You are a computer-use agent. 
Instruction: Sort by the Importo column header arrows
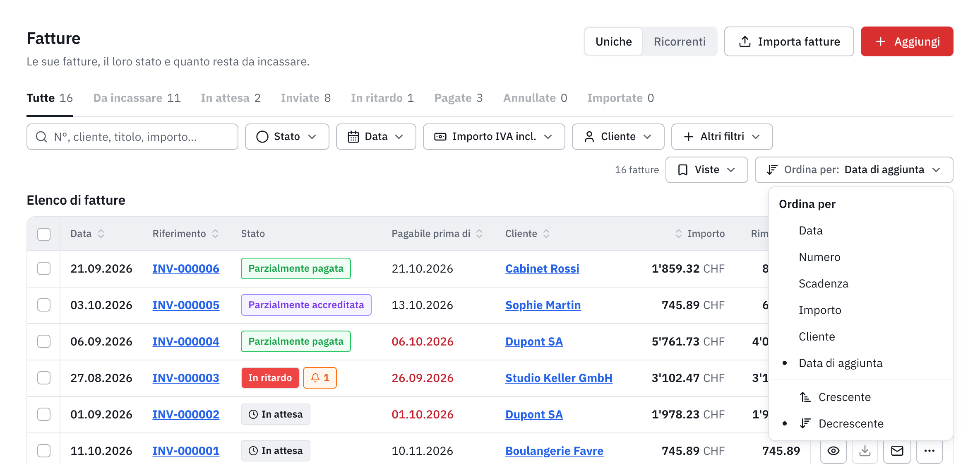679,234
